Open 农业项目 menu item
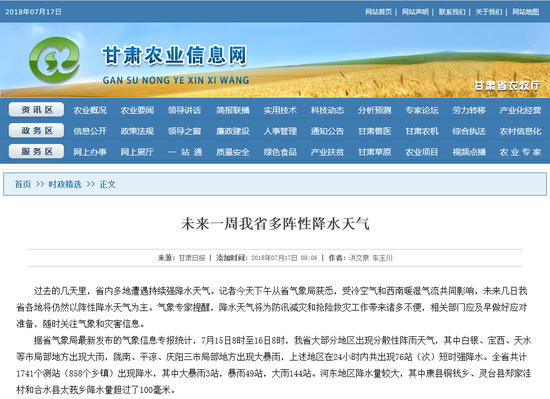Viewport: 550px width, 399px height. pos(422,152)
